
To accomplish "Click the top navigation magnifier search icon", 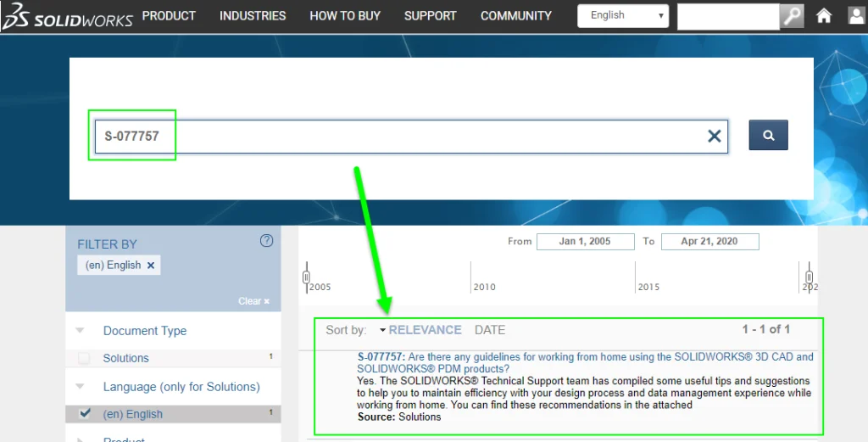I will coord(792,16).
